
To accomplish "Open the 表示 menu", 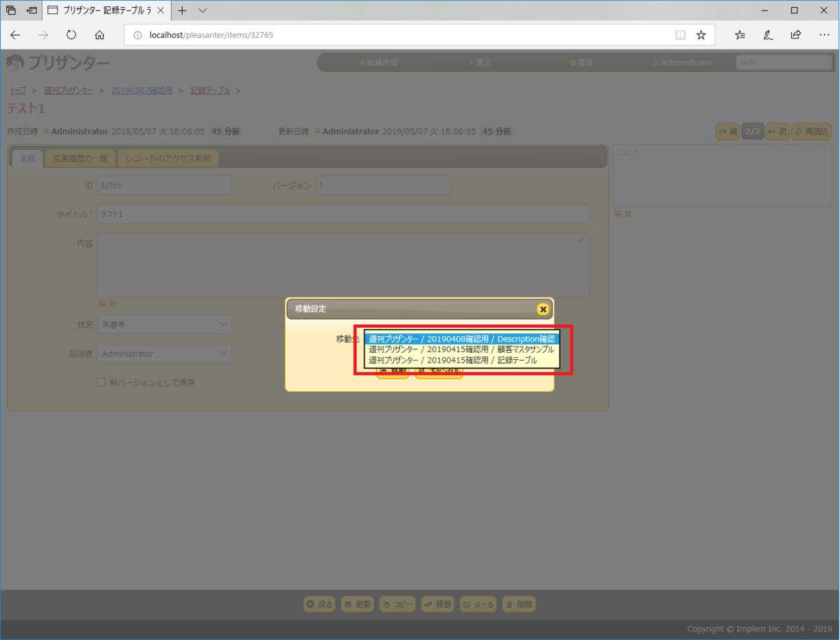I will pos(480,62).
